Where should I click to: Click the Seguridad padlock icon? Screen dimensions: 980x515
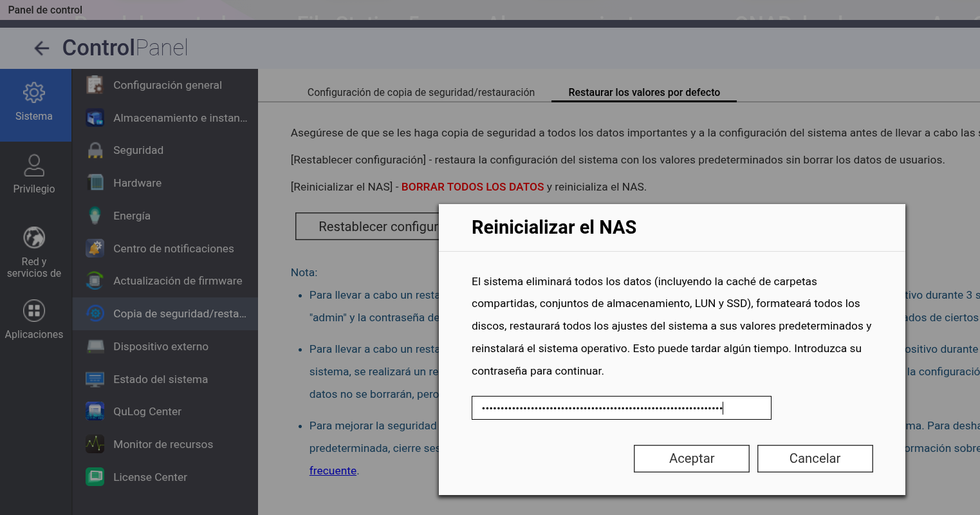(x=95, y=151)
